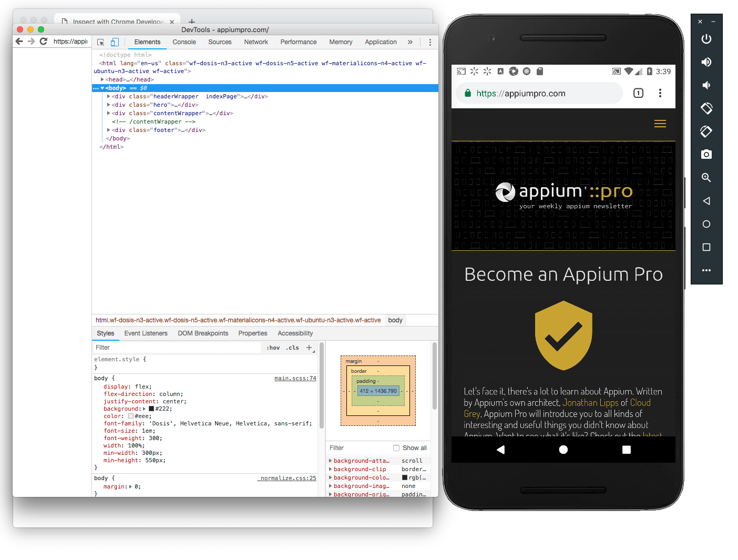Lower volume with emulator volume down icon
Viewport: 738px width, 560px height.
pos(706,85)
